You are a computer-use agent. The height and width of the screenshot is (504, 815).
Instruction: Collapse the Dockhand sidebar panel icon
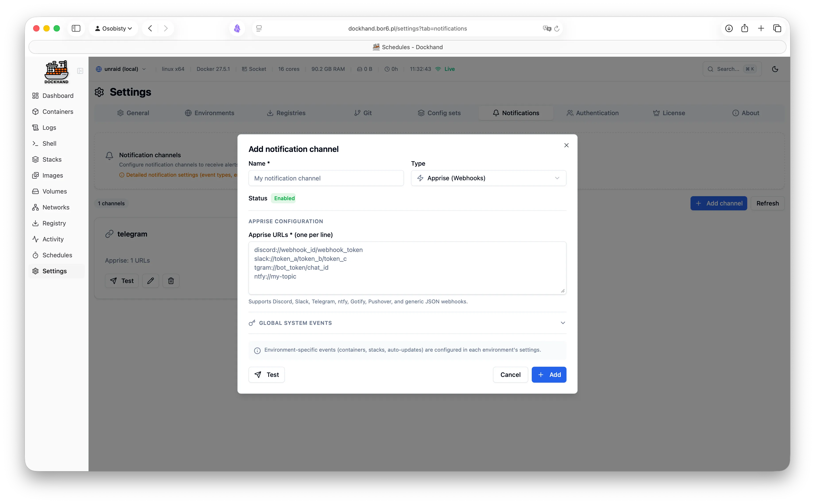click(80, 71)
